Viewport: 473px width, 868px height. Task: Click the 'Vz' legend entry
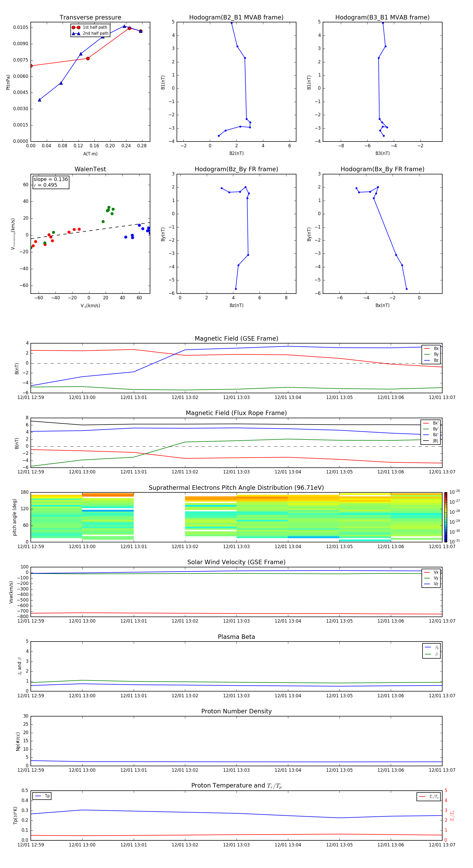(431, 584)
